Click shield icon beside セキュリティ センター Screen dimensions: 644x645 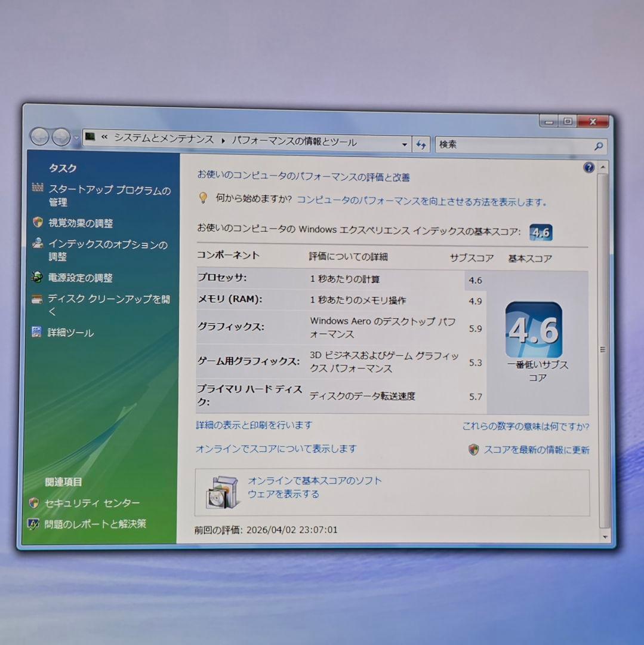pos(33,502)
